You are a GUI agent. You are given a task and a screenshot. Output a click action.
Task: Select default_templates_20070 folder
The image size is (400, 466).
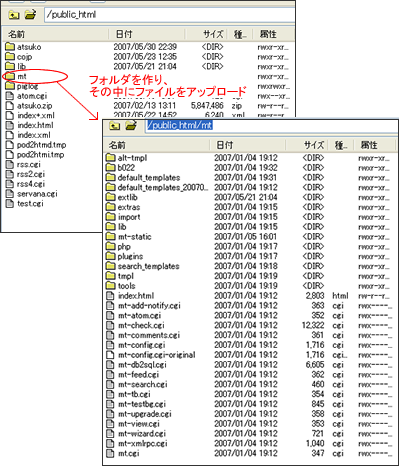(x=157, y=187)
